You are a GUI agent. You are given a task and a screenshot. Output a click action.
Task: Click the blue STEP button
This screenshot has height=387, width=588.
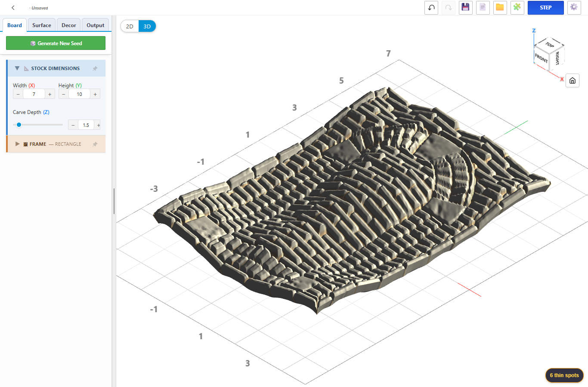click(x=546, y=8)
